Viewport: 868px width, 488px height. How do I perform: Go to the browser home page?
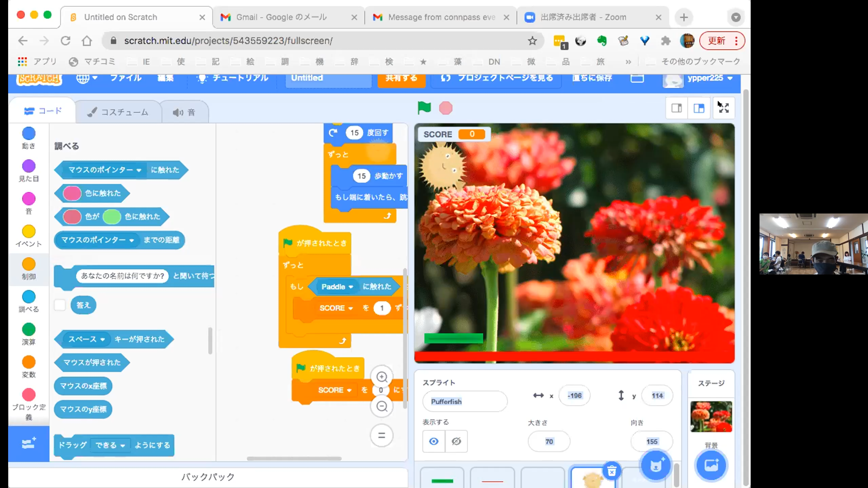pyautogui.click(x=87, y=41)
